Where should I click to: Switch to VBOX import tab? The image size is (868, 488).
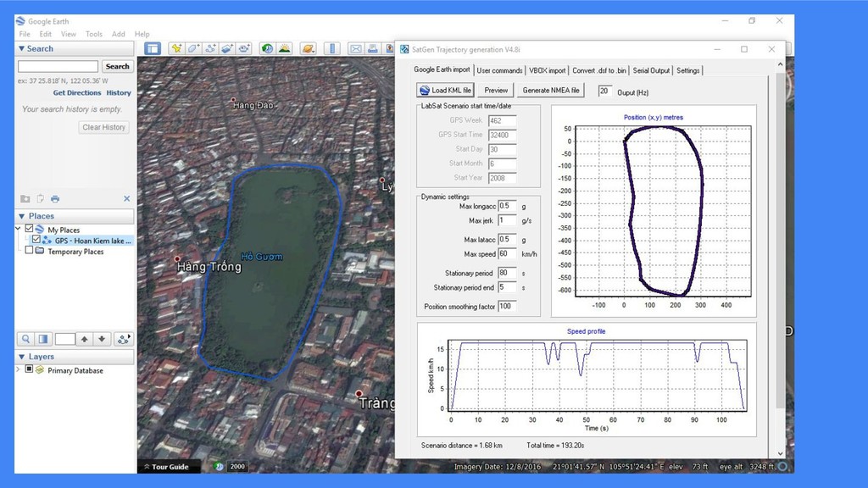547,70
